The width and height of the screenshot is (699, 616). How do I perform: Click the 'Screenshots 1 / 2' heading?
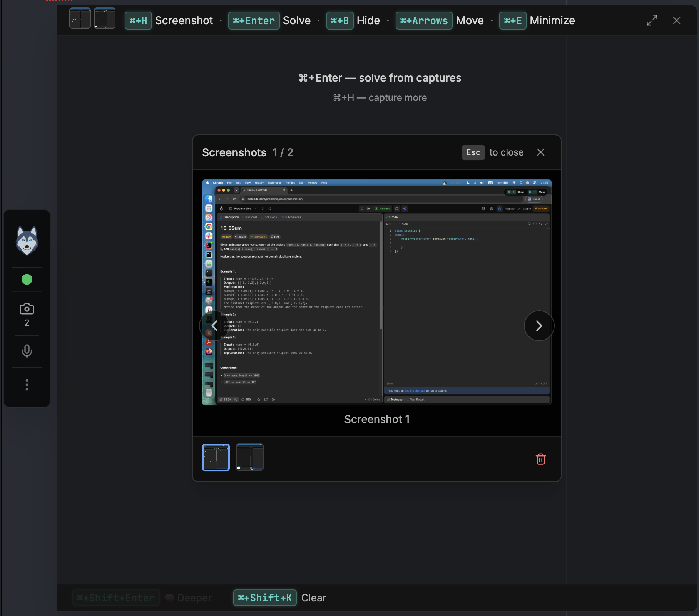247,152
